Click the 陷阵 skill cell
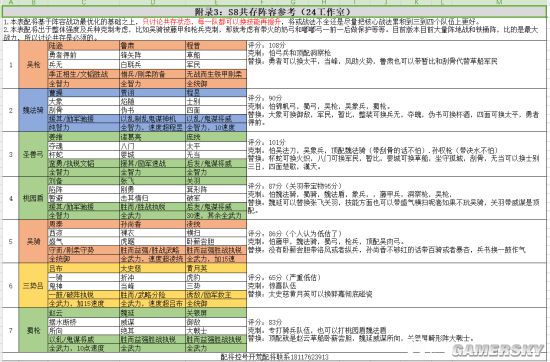 click(x=83, y=190)
